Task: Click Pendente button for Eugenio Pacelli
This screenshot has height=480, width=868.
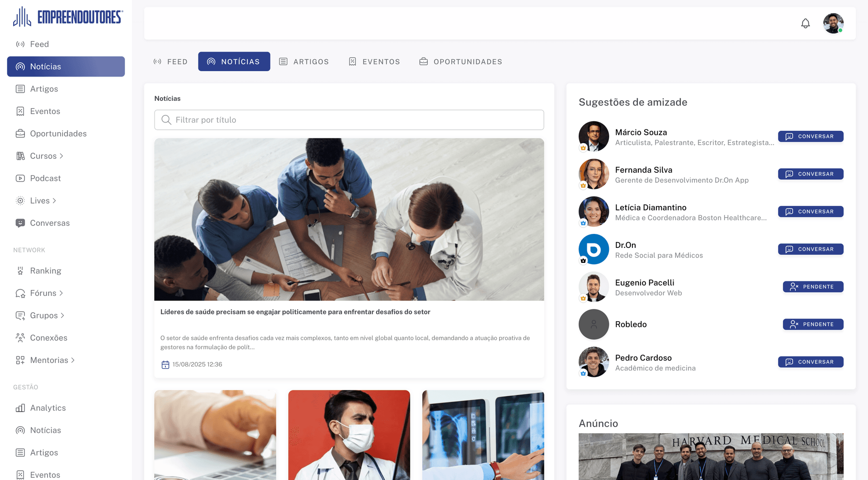Action: (812, 287)
